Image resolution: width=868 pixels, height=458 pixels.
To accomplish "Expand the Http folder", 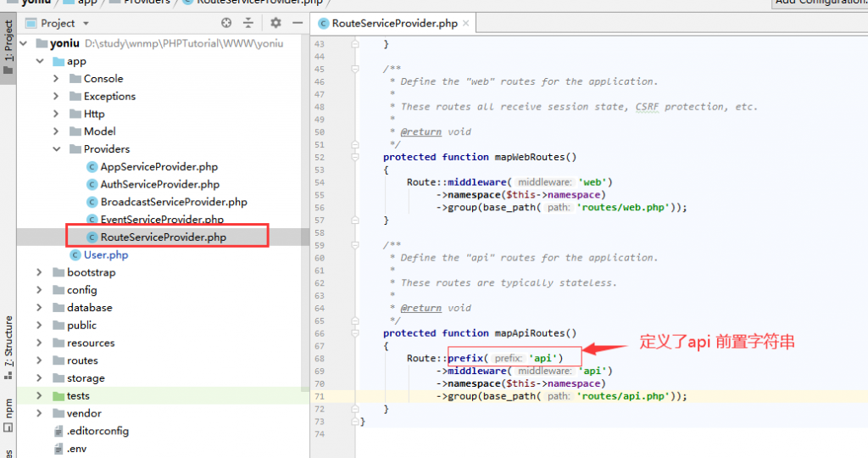I will [x=57, y=114].
